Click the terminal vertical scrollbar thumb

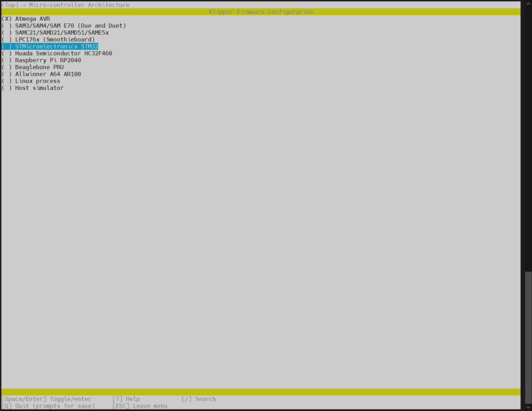(528, 337)
